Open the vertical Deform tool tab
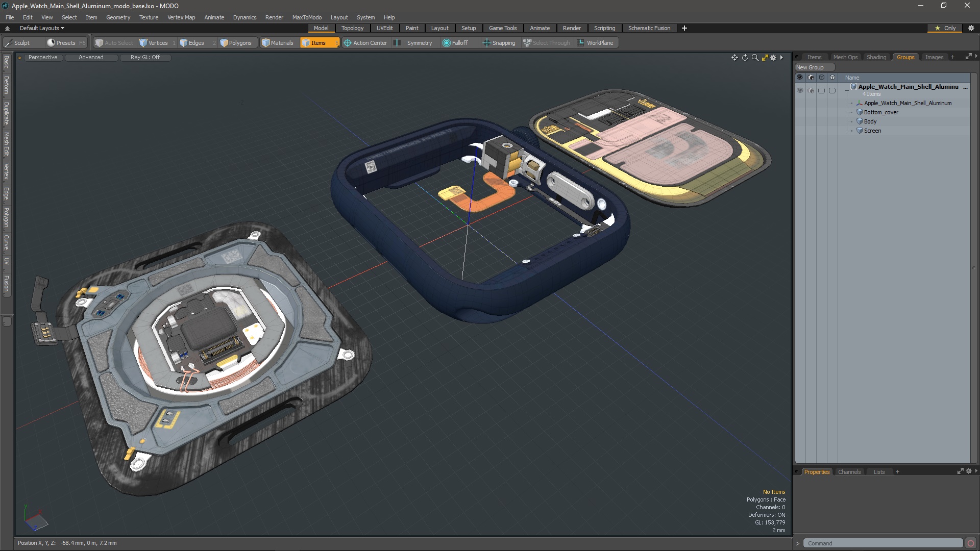 pos(6,85)
